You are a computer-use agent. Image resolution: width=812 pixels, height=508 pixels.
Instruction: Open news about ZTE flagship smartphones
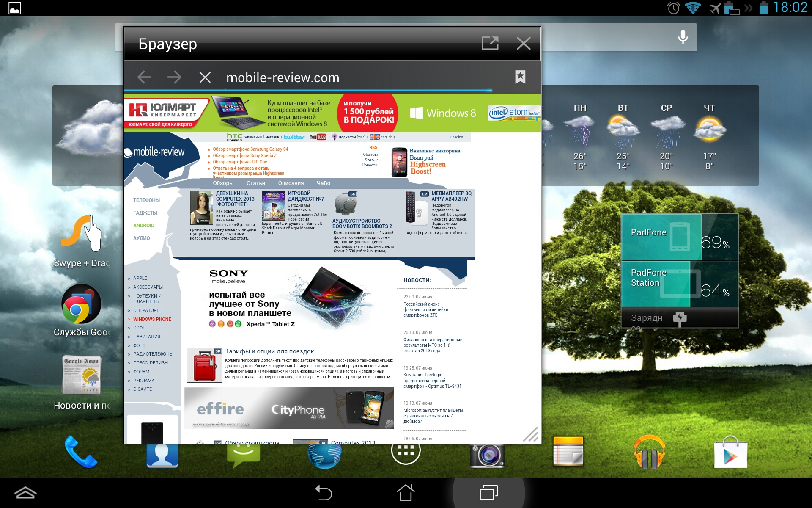(426, 309)
